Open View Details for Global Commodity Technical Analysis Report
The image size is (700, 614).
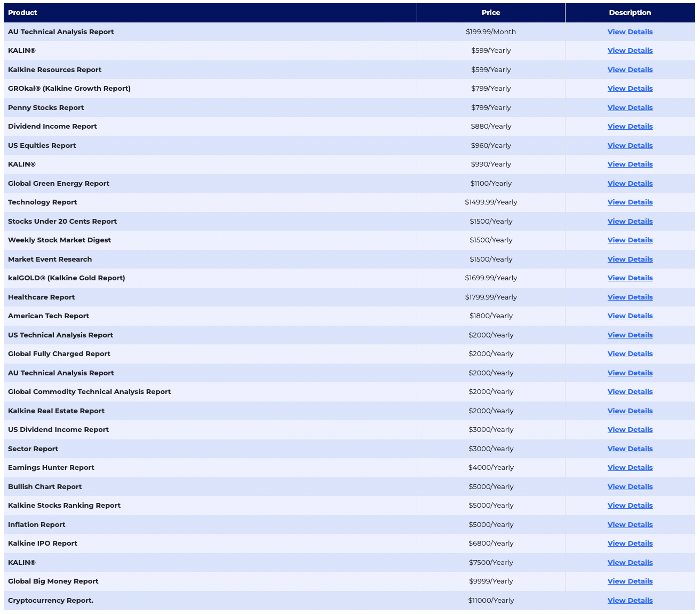click(630, 391)
